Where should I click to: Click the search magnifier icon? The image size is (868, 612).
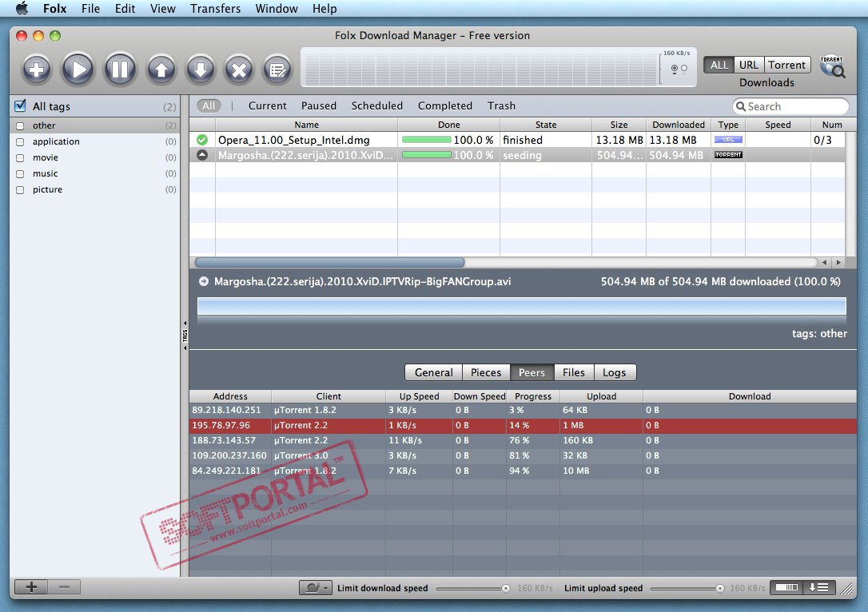(741, 106)
